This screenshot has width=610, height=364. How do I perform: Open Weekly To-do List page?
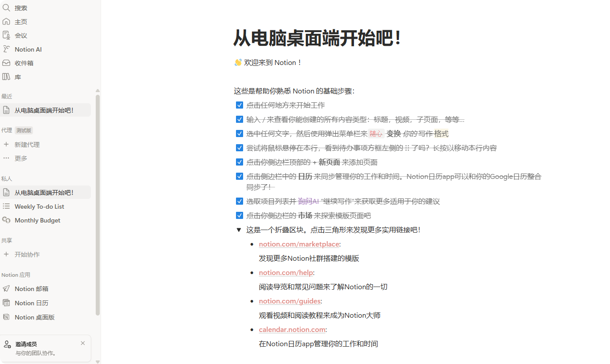[x=39, y=206]
